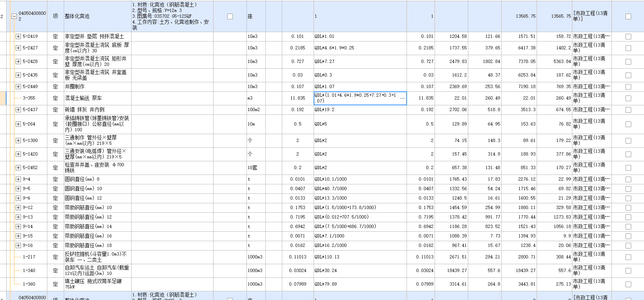Viewport: 644px width, 300px height.
Task: Click the name 圆钢直径(mm) 8
Action: pyautogui.click(x=82, y=179)
